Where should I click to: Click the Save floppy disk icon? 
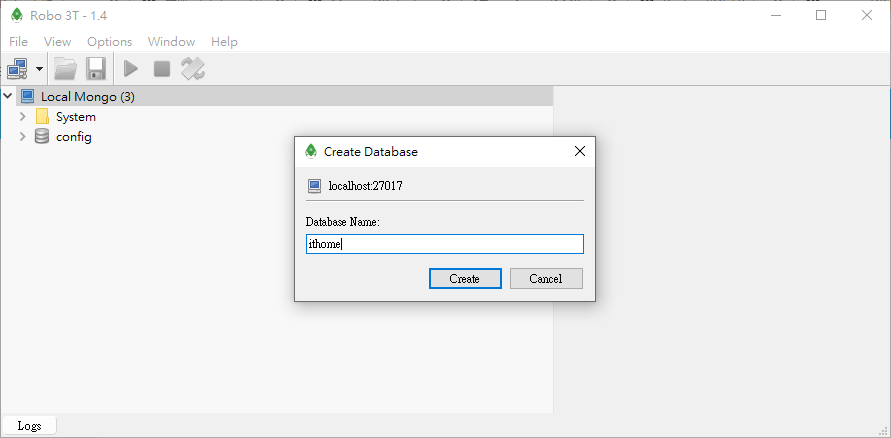(x=96, y=69)
